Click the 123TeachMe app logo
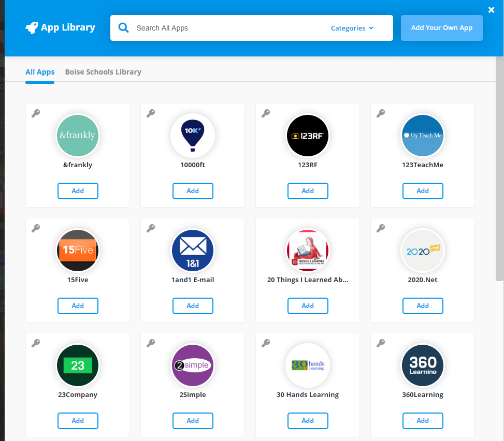This screenshot has height=441, width=504. [x=423, y=136]
